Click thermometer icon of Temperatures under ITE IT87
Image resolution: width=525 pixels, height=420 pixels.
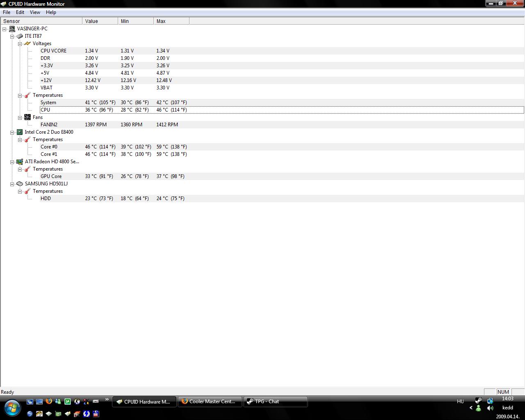(27, 95)
